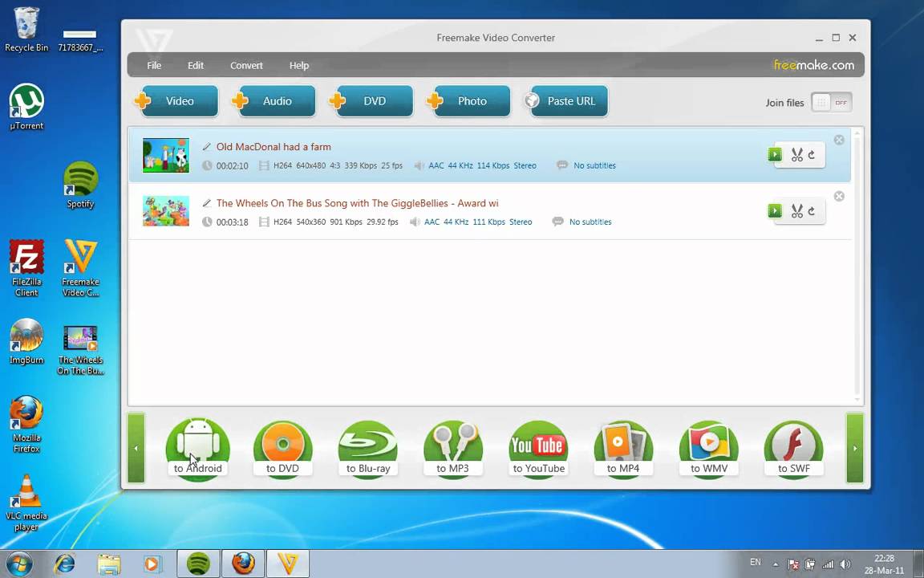The image size is (924, 578).
Task: Rename Old MacDonal title with pencil icon
Action: click(x=207, y=146)
